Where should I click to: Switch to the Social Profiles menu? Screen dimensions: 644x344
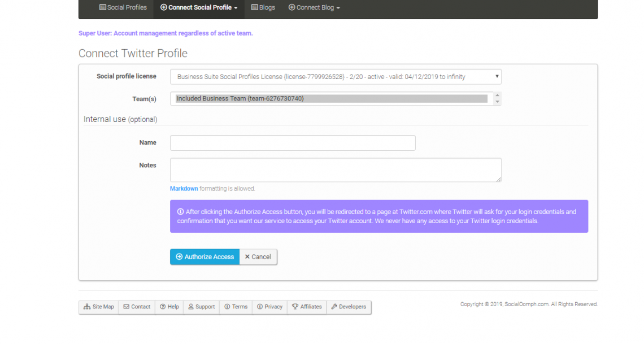123,7
